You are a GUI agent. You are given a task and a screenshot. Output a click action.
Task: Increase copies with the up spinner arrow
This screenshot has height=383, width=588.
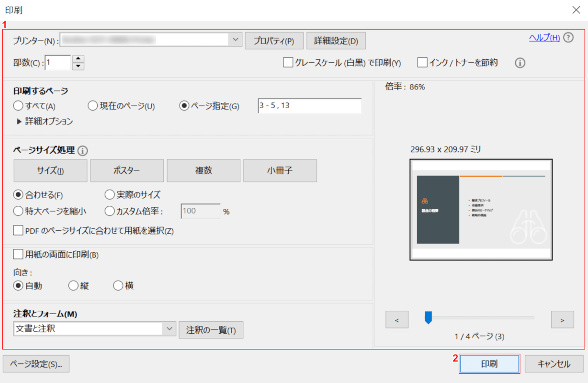[79, 59]
